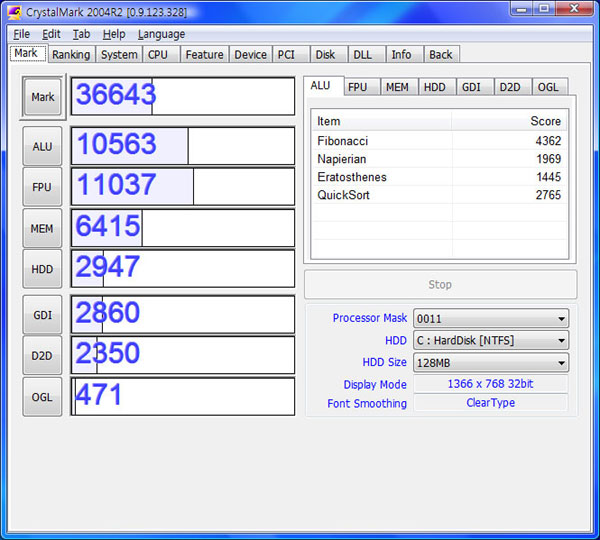Click the MEM score 6415 bar
Screen dimensions: 600x540
point(183,228)
